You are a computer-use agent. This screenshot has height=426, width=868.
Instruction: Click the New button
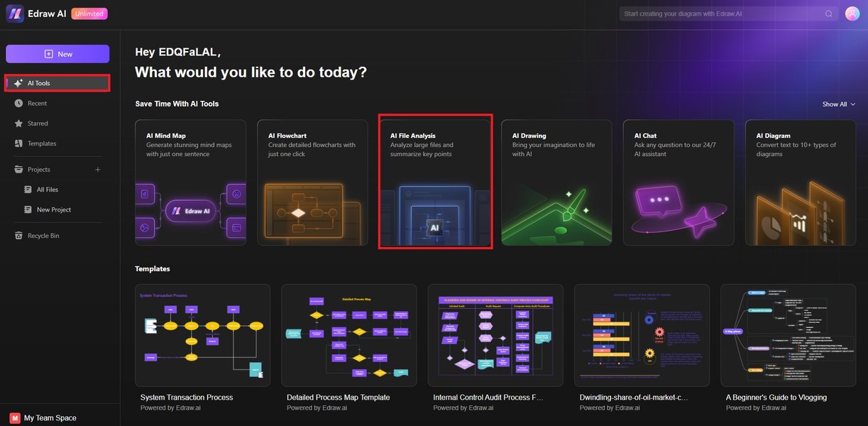(57, 54)
